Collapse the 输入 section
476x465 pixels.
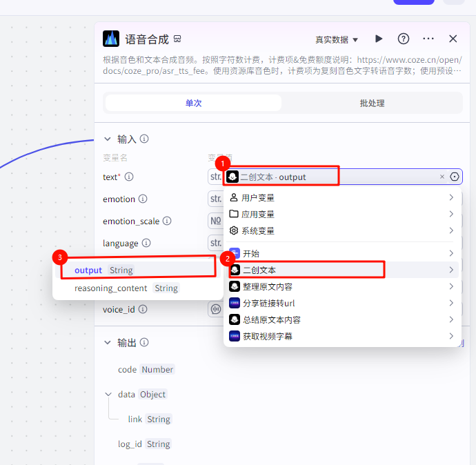108,139
